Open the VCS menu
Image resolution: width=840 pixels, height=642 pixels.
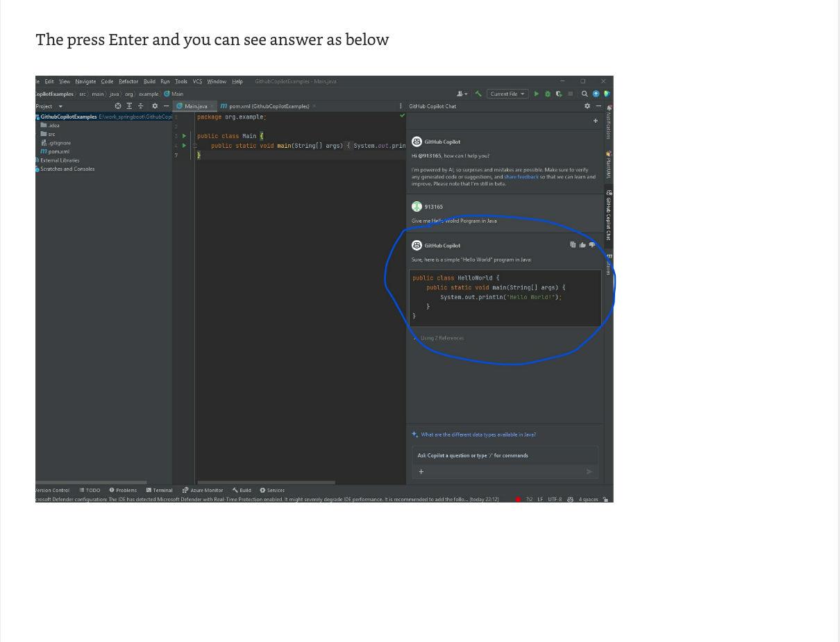pyautogui.click(x=197, y=81)
